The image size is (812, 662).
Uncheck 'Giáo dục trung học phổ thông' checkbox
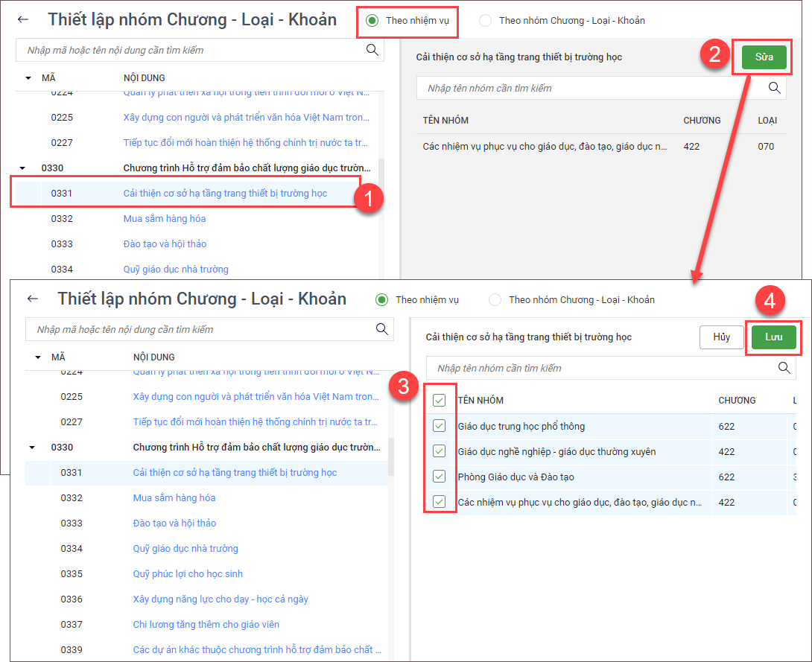440,426
